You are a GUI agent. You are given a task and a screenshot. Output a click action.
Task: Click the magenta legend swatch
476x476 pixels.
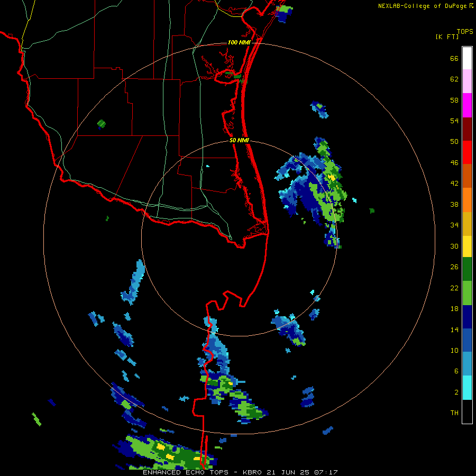(467, 105)
